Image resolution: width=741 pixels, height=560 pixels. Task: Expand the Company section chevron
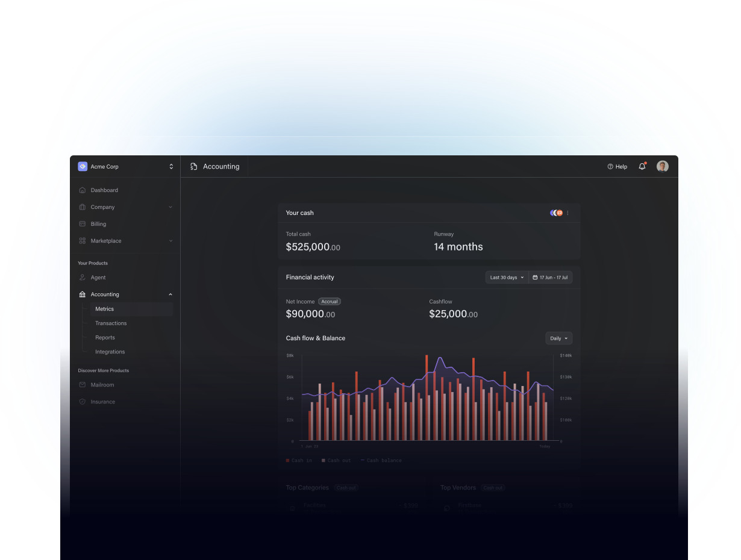170,207
